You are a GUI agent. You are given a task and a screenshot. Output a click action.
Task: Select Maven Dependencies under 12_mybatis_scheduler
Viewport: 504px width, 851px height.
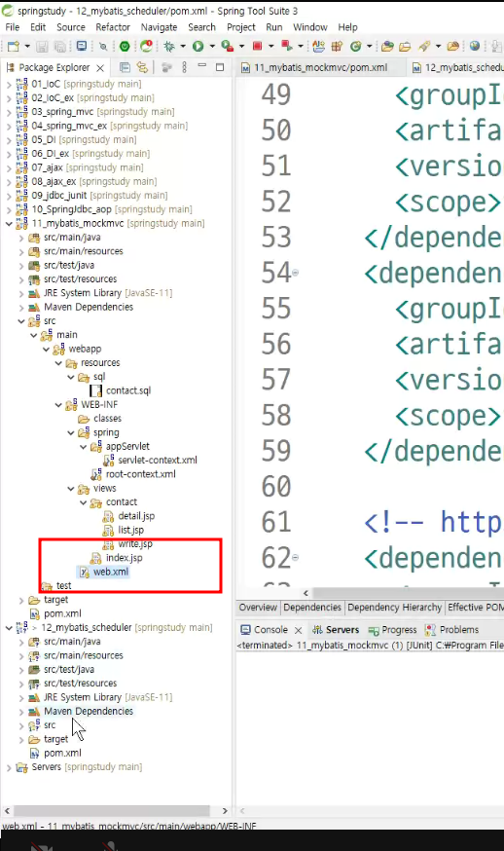point(89,712)
